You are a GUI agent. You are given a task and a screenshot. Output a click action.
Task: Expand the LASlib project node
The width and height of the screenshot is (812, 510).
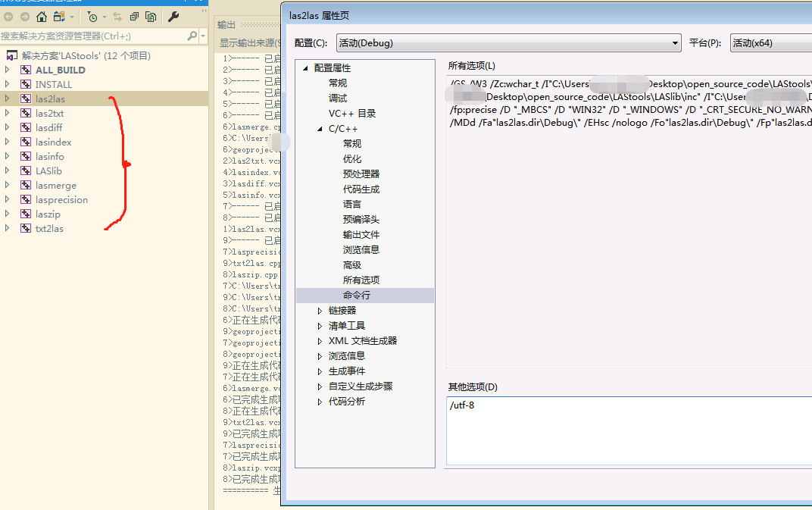click(x=7, y=170)
